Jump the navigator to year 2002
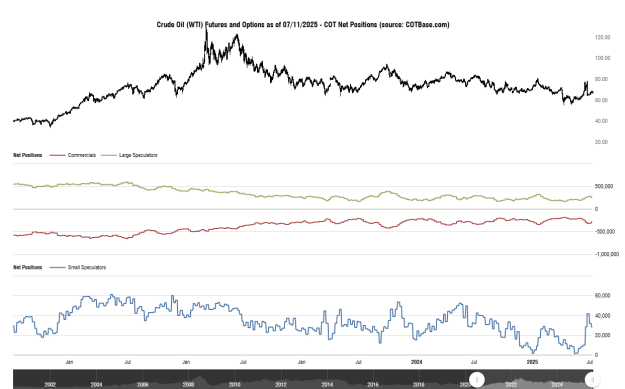The width and height of the screenshot is (625, 389). 50,385
